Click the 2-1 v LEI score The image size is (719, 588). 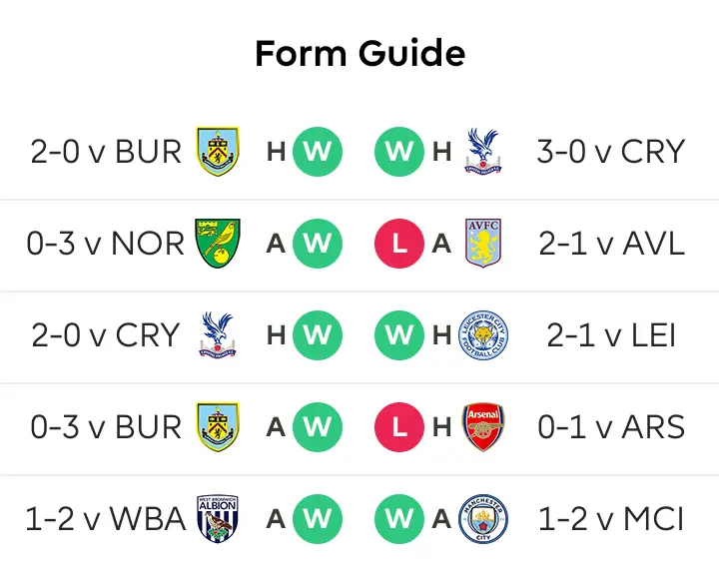[x=611, y=335]
